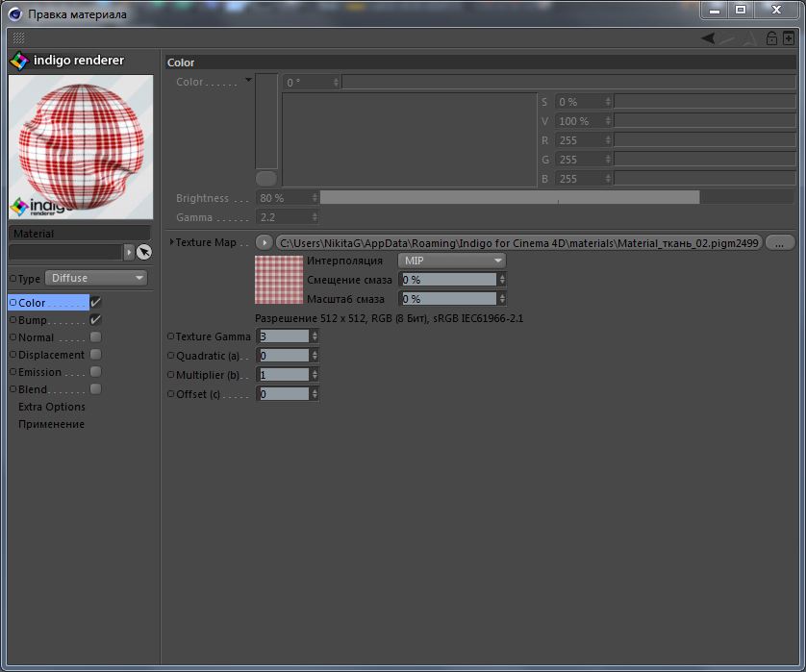The height and width of the screenshot is (672, 806).
Task: Open the Type dropdown showing Diffuse
Action: click(x=98, y=278)
